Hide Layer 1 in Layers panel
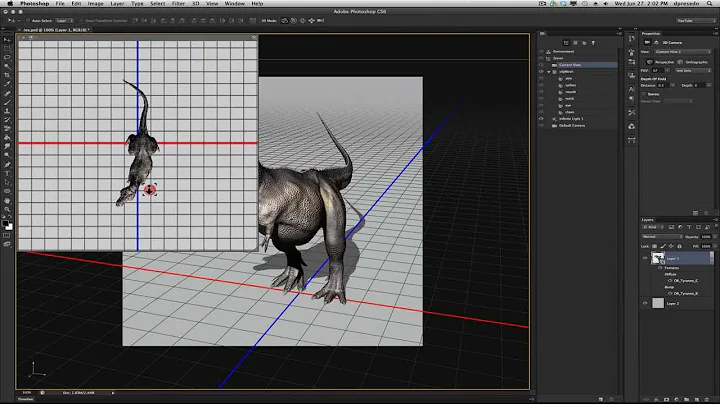Image resolution: width=720 pixels, height=404 pixels. pos(645,258)
